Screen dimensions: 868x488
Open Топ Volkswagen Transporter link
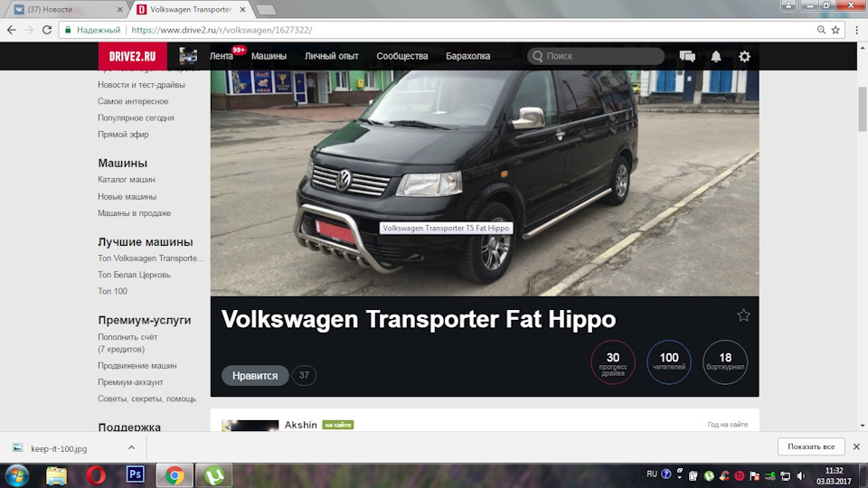tap(151, 258)
